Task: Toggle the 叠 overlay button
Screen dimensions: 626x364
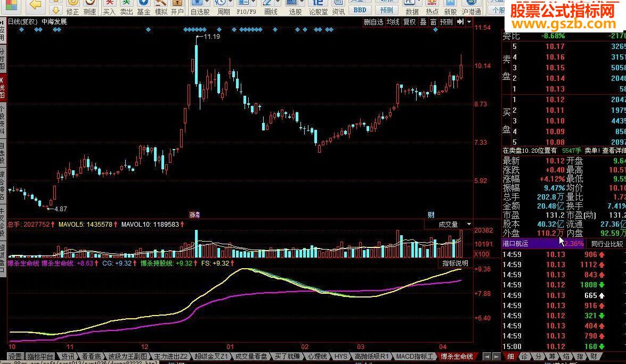Action: [423, 22]
